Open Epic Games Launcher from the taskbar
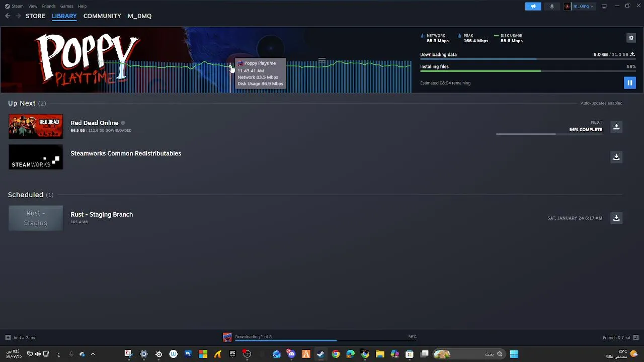Image resolution: width=644 pixels, height=362 pixels. [x=232, y=354]
